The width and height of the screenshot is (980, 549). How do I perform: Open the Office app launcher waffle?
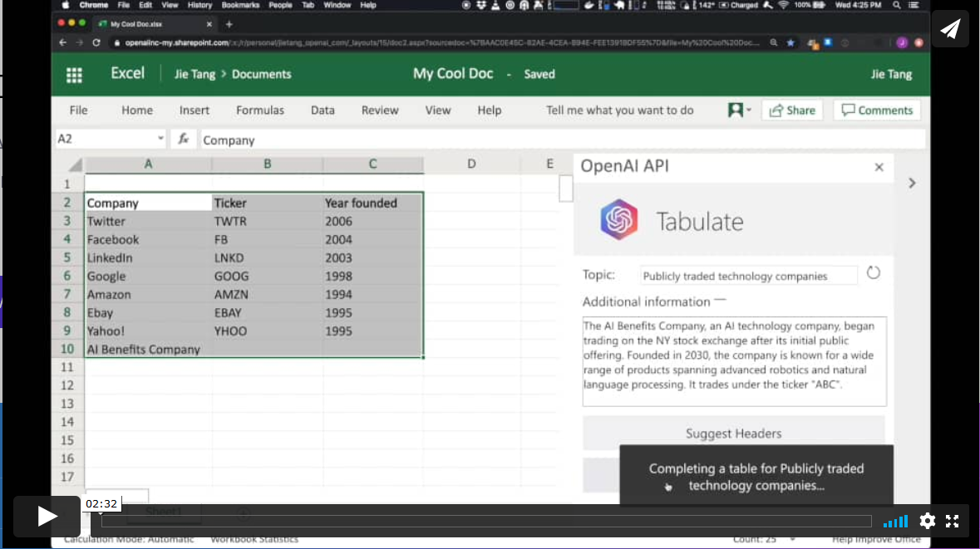[74, 75]
